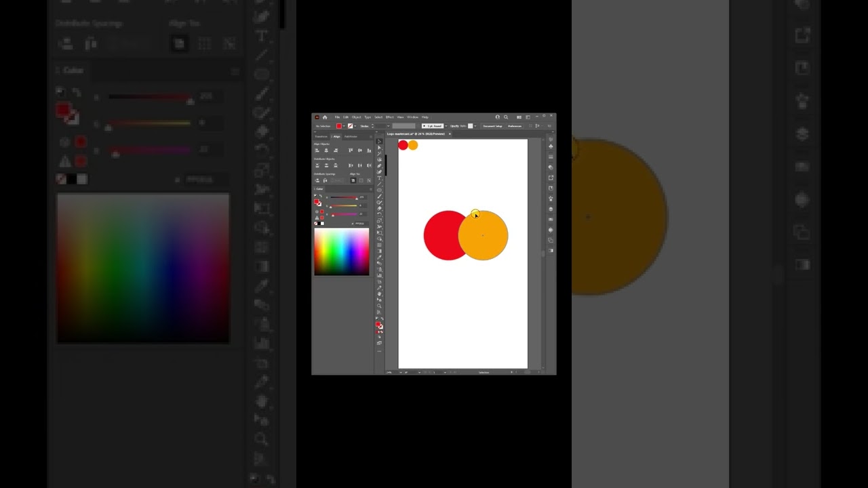Click horizontal align center icon
The height and width of the screenshot is (488, 868).
326,150
